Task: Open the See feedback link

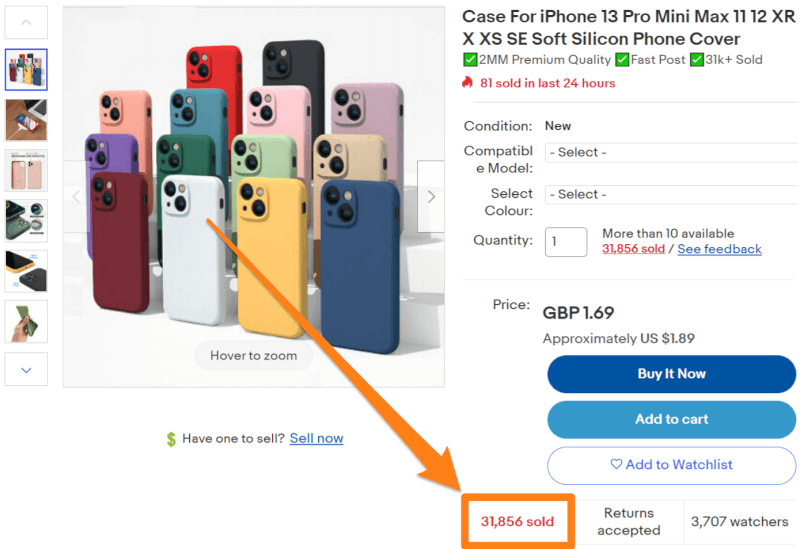Action: coord(719,249)
